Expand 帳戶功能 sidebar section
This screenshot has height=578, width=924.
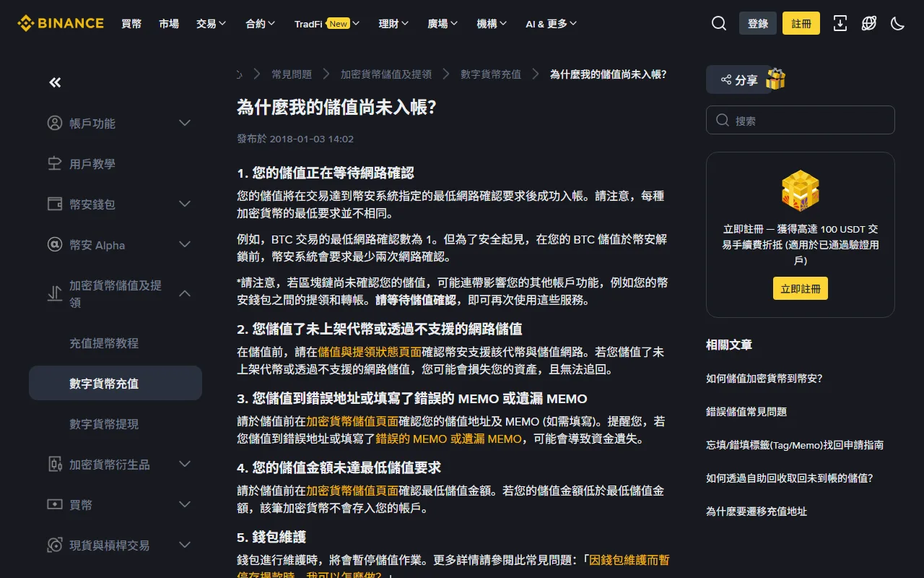pyautogui.click(x=185, y=123)
